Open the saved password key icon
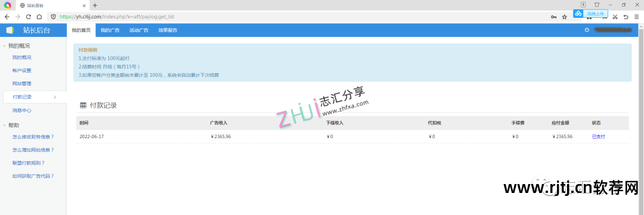Screen dimensions: 644x215 coord(553,17)
